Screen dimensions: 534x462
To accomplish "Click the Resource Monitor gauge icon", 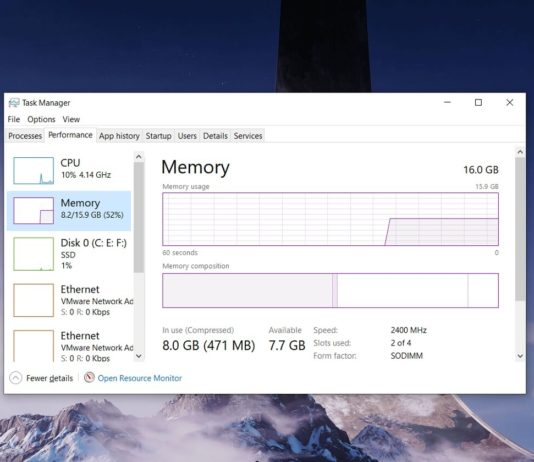I will 89,377.
